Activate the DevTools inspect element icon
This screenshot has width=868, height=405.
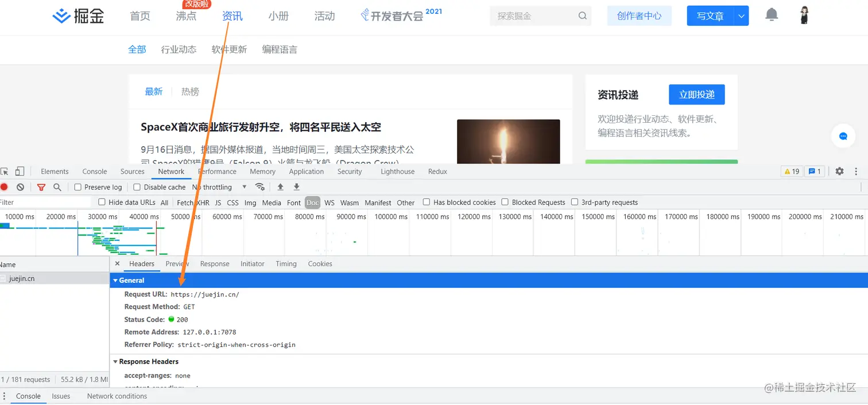pos(5,172)
